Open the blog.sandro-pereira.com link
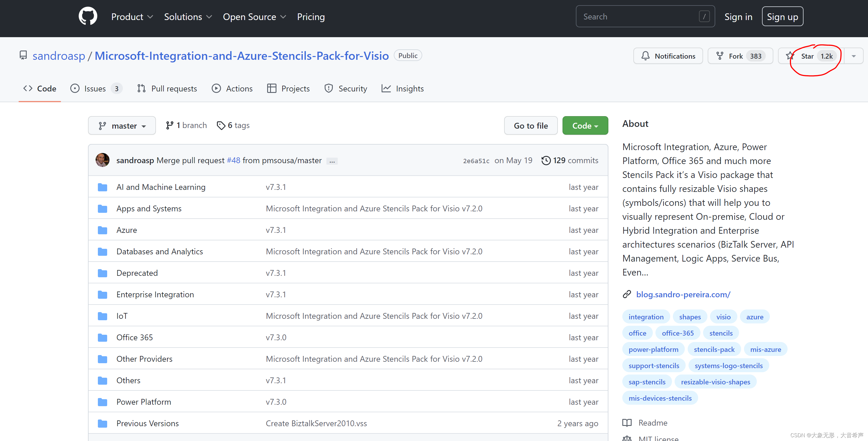 point(683,294)
